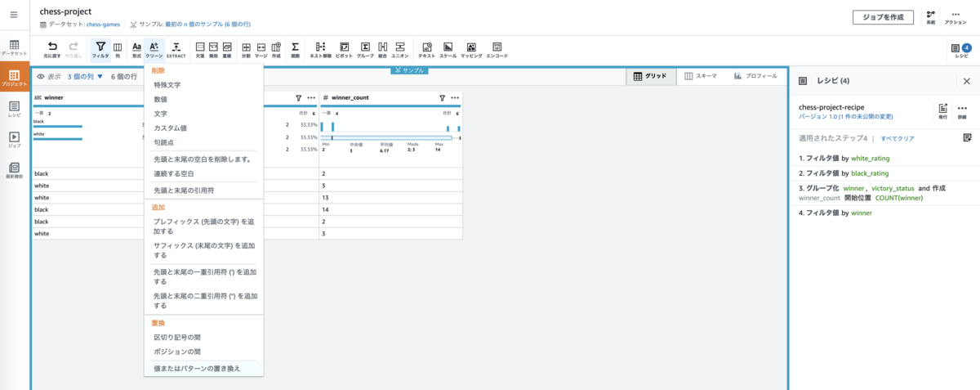Image resolution: width=980 pixels, height=390 pixels.
Task: Open the 形式 format tool
Action: tap(136, 50)
